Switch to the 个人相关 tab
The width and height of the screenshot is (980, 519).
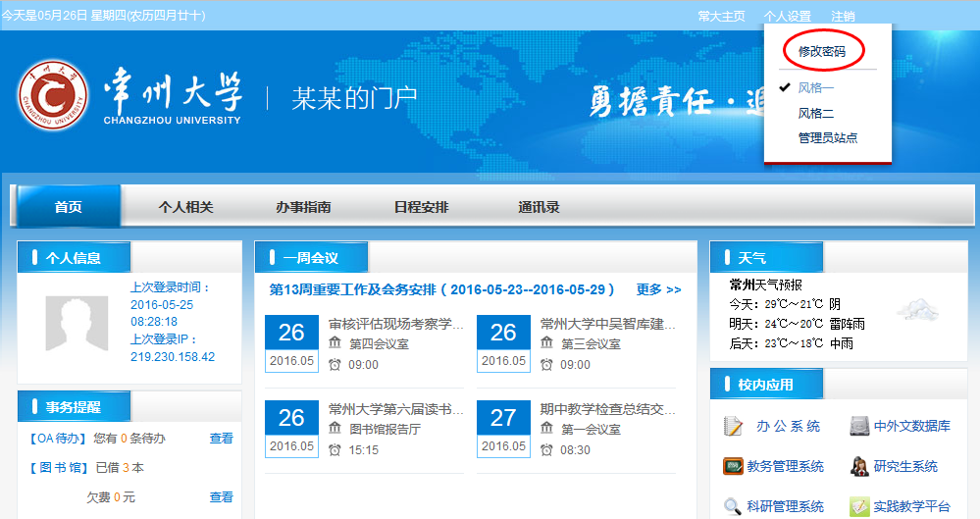185,207
